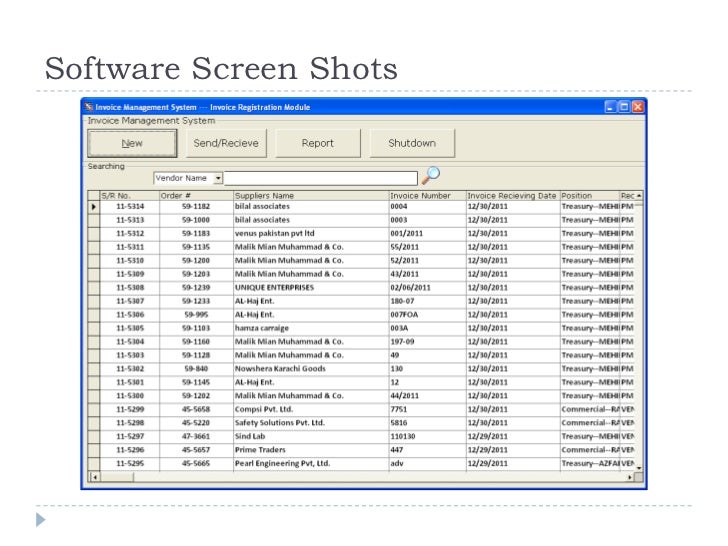This screenshot has width=728, height=546.
Task: Click the horizontal scroll left arrow
Action: pos(95,477)
